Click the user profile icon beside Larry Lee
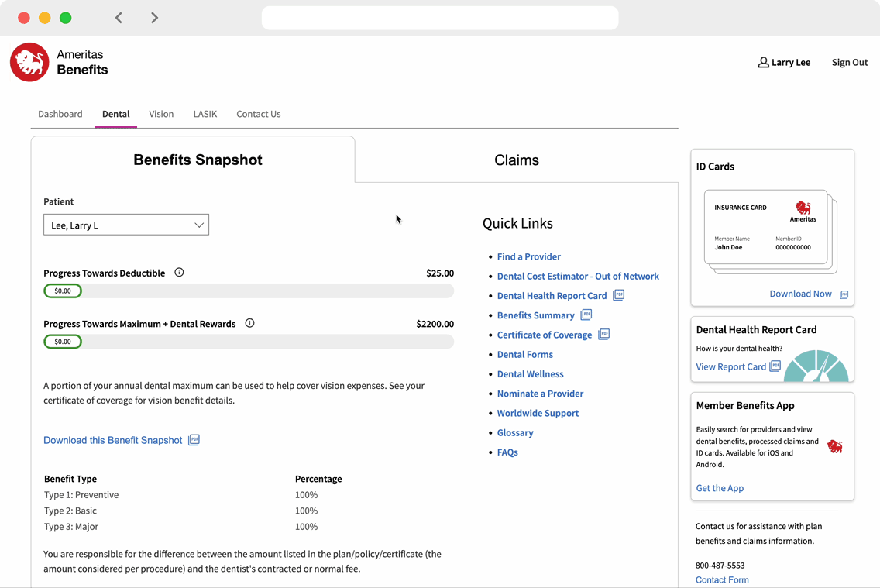 (x=763, y=63)
